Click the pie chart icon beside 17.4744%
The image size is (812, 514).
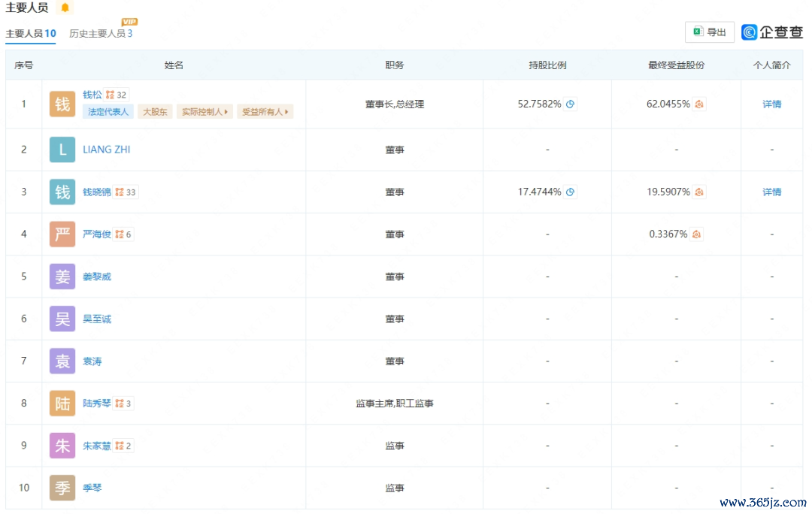571,192
